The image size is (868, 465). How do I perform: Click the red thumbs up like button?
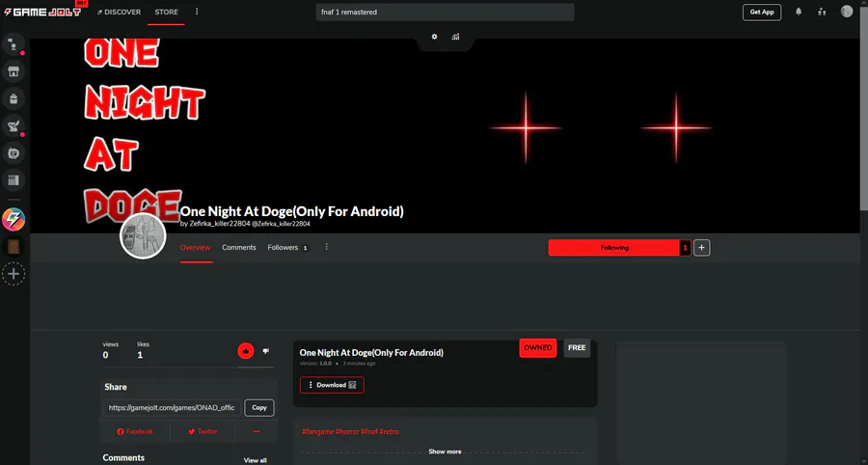[x=246, y=350]
